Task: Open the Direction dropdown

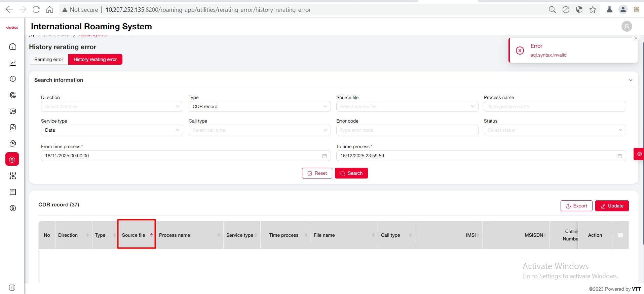Action: coord(112,106)
